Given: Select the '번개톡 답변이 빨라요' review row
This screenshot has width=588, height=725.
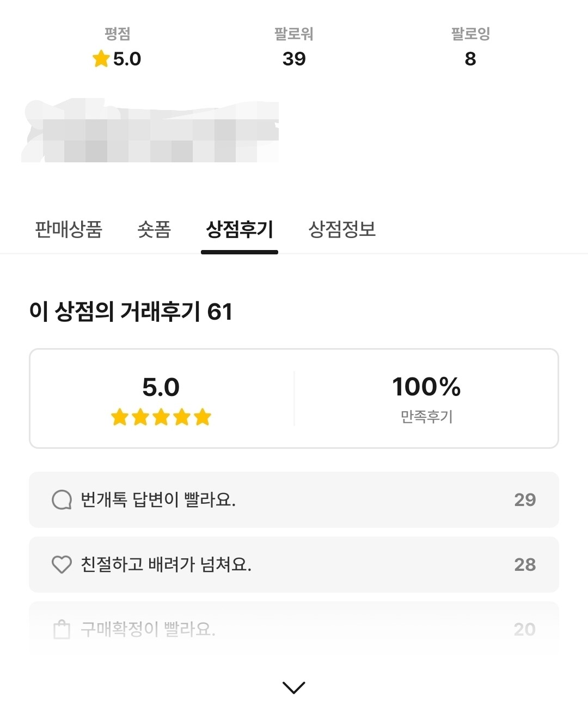Looking at the screenshot, I should point(294,499).
